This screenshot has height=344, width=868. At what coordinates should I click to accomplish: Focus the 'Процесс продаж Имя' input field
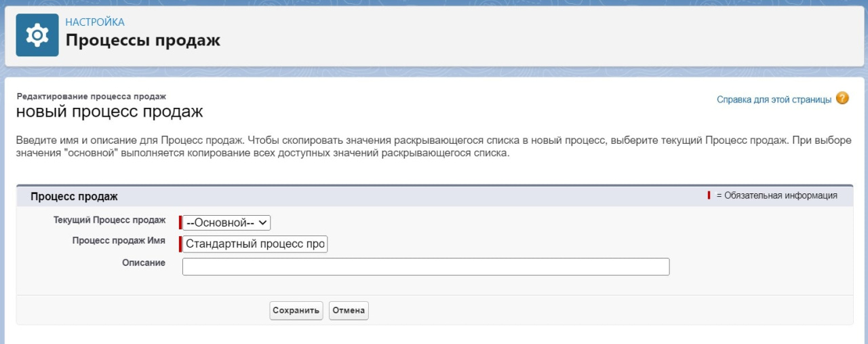(x=255, y=244)
